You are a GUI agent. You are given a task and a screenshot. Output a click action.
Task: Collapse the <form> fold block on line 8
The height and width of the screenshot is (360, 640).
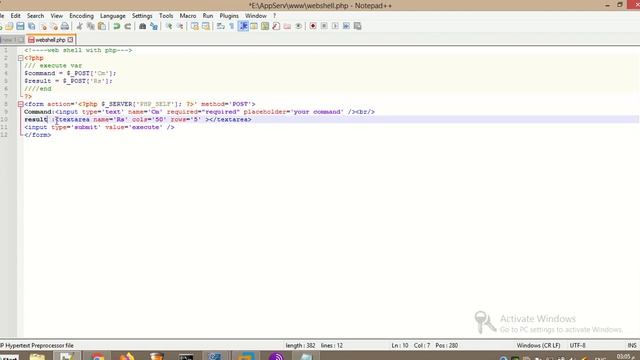click(x=20, y=104)
